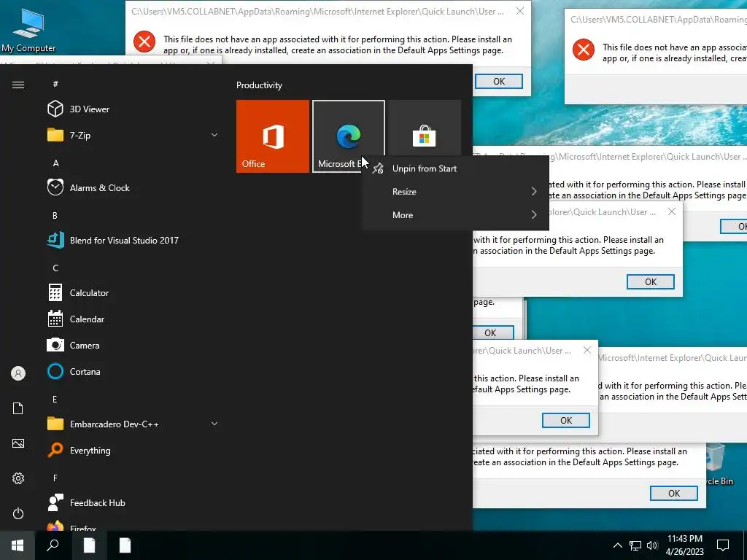The width and height of the screenshot is (747, 560).
Task: Open the 7-Zip folder entry
Action: [x=133, y=135]
